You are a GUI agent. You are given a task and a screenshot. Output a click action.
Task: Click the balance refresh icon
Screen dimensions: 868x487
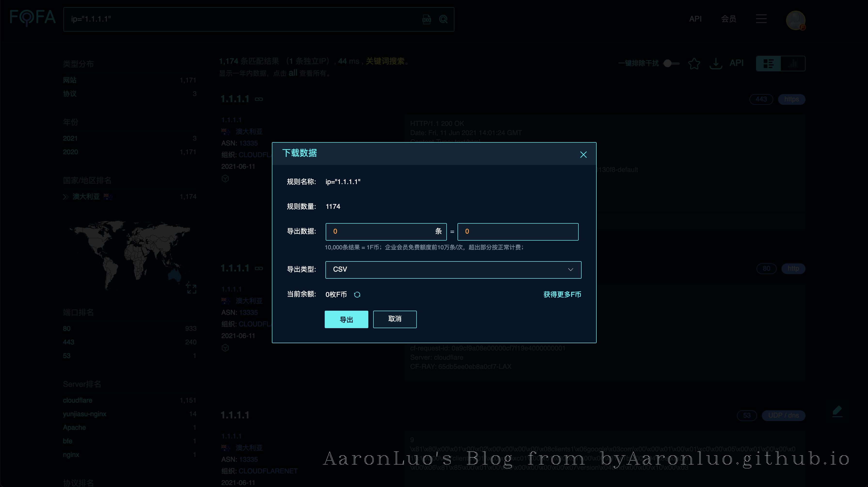coord(357,294)
